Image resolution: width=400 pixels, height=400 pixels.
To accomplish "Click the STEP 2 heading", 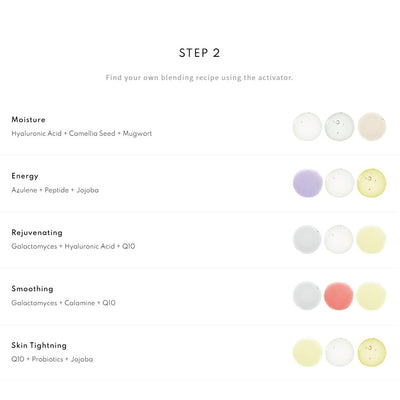I will point(199,53).
